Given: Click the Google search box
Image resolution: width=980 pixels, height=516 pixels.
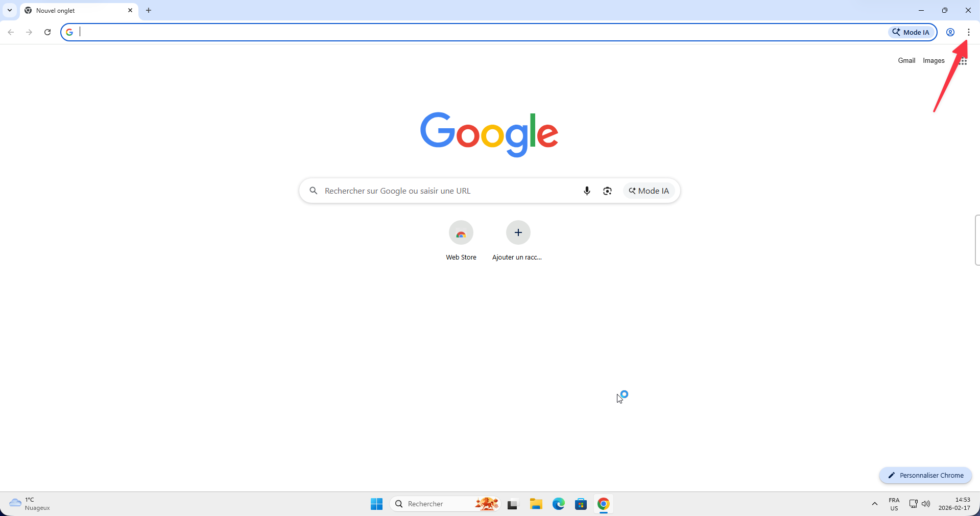Looking at the screenshot, I should [x=489, y=191].
